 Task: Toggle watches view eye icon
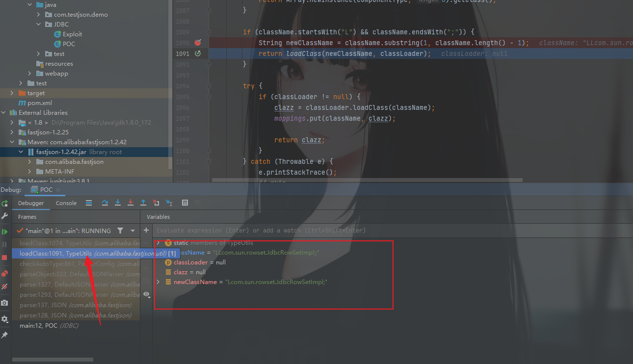(x=146, y=294)
